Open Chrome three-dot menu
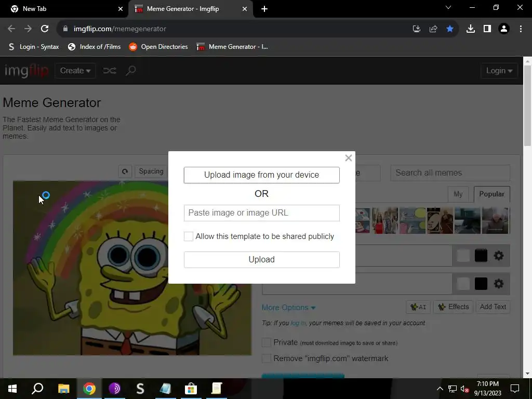This screenshot has height=399, width=532. tap(521, 29)
